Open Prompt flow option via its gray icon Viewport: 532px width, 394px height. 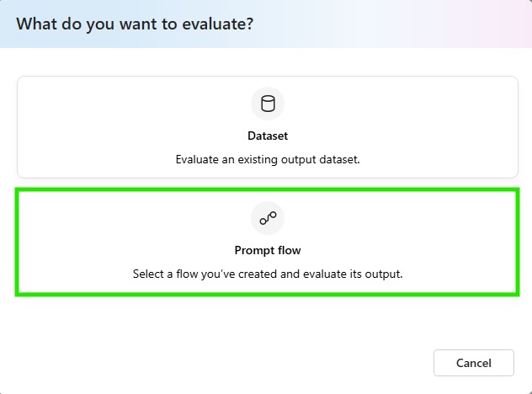pyautogui.click(x=268, y=218)
